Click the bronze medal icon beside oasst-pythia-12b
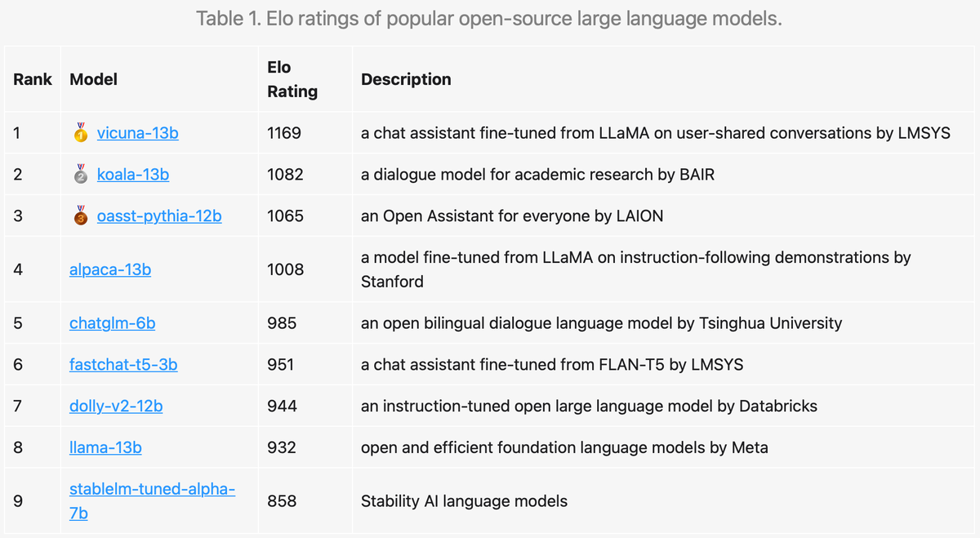980x538 pixels. (80, 216)
